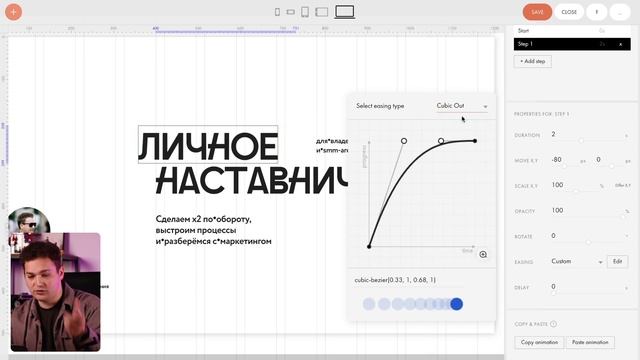Viewport: 640px width, 360px height.
Task: Click the CLOSE button in the top bar
Action: click(x=569, y=12)
